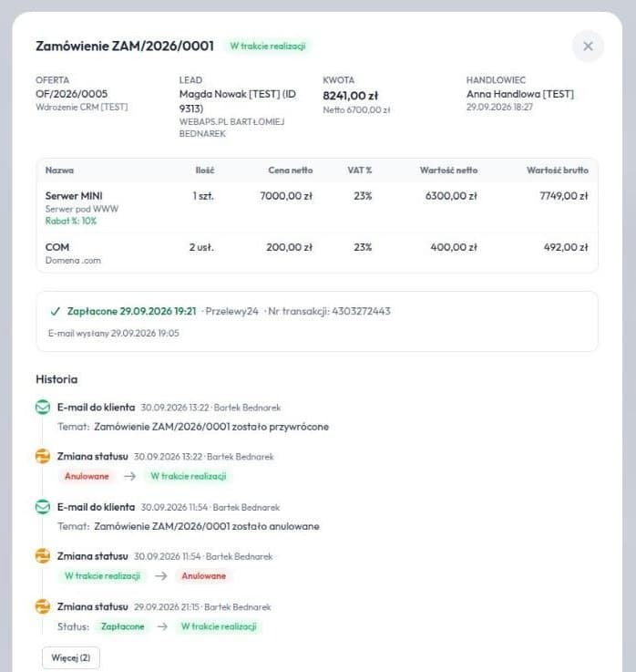Click Zmiana statusu entry at 29.09.2026 21:15
This screenshot has width=636, height=672.
(93, 607)
